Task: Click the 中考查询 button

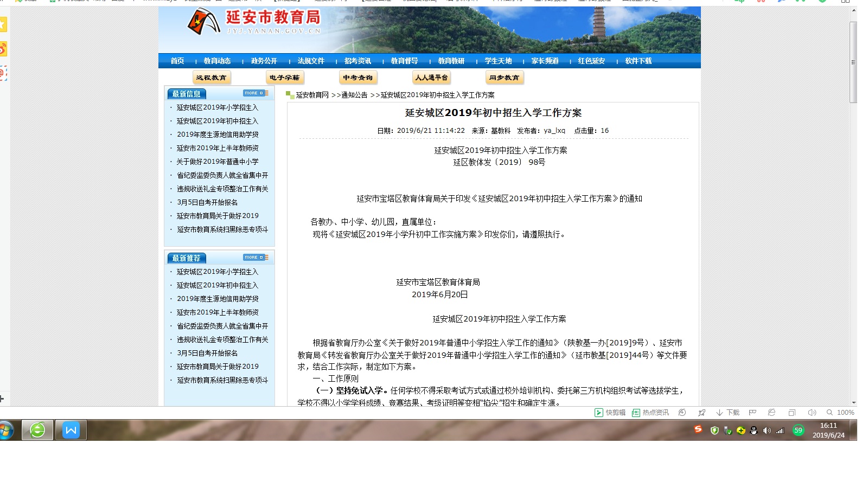Action: (x=358, y=78)
